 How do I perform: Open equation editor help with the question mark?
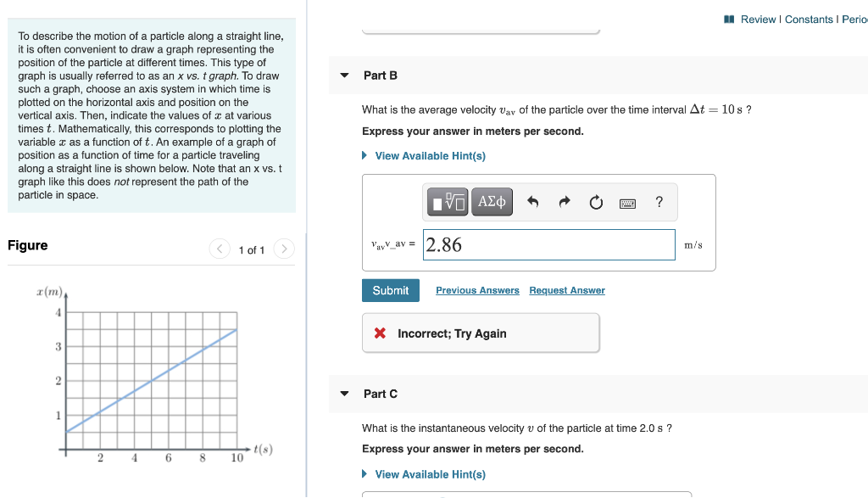pos(659,202)
